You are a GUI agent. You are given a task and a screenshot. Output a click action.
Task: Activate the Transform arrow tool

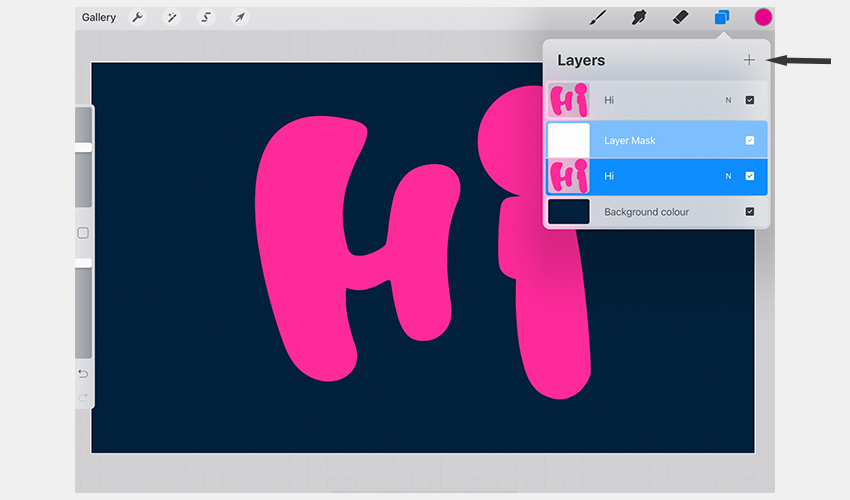[240, 17]
